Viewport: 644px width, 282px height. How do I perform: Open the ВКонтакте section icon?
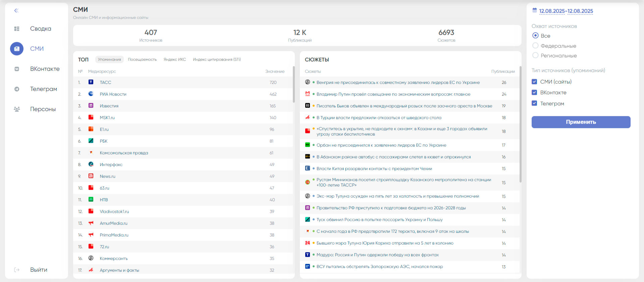pos(17,69)
